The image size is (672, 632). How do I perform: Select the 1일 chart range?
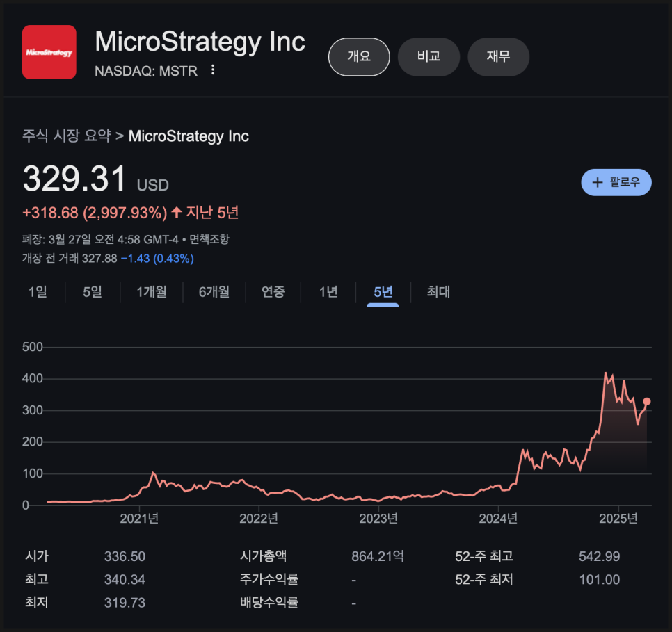[38, 292]
